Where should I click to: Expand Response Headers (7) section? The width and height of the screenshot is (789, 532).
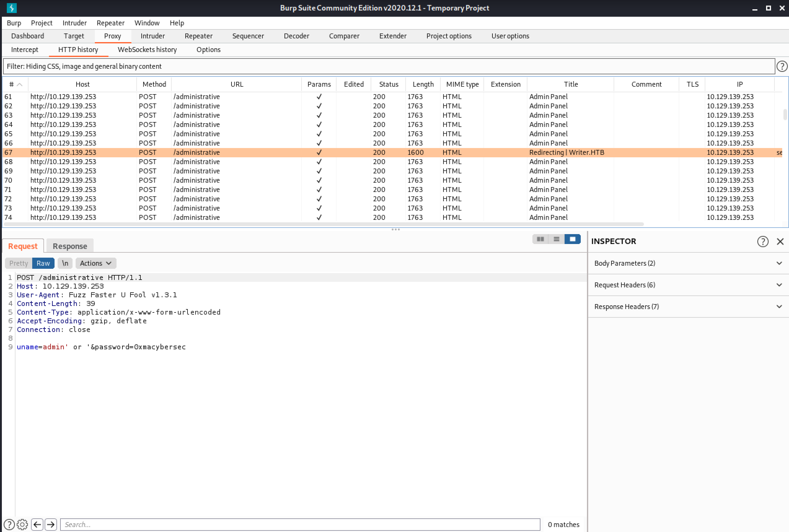(688, 307)
